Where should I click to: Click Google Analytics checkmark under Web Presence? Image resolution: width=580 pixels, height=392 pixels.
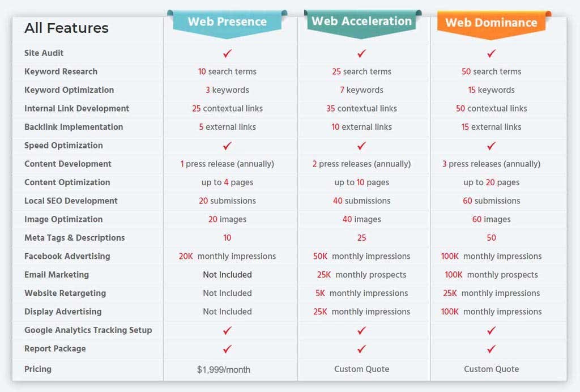(227, 330)
